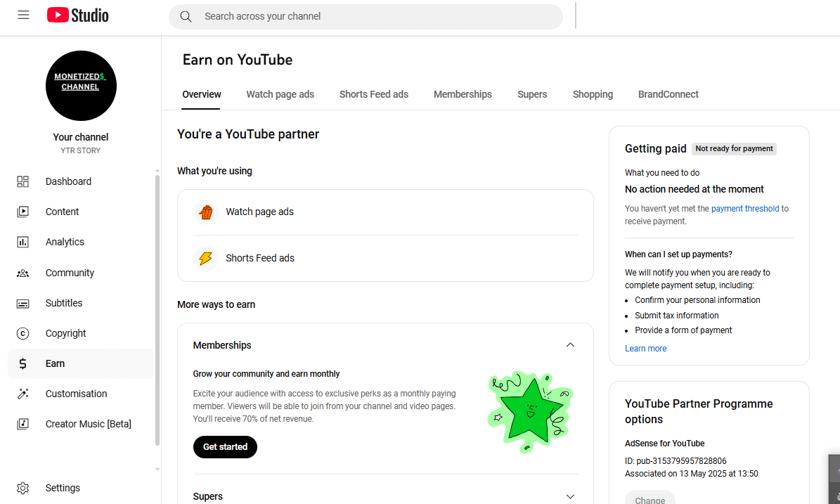Click the Analytics chart icon

point(22,242)
